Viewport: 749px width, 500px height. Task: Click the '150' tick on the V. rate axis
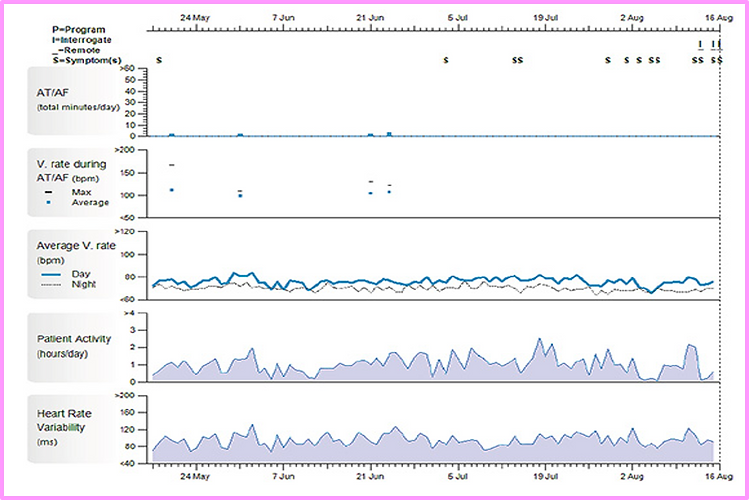pos(128,173)
